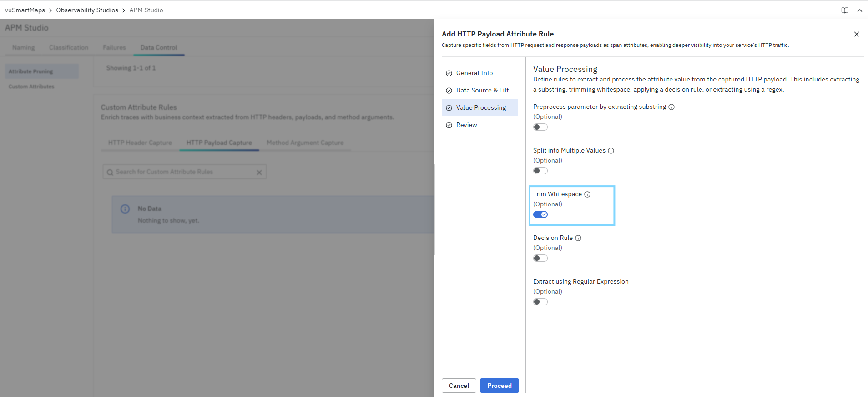Click the breadcrumb chevron after vuSmartMaps

(50, 10)
